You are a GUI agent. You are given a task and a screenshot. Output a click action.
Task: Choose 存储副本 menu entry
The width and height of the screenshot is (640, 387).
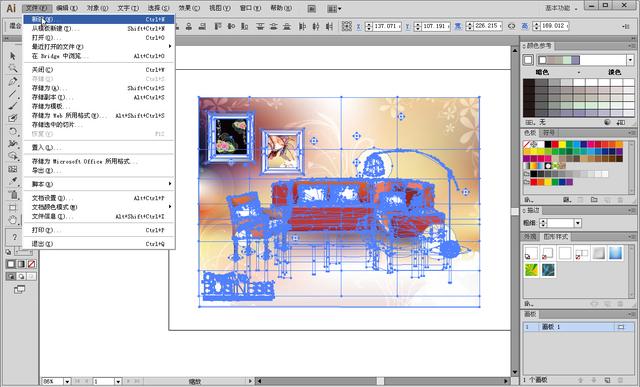click(x=99, y=97)
